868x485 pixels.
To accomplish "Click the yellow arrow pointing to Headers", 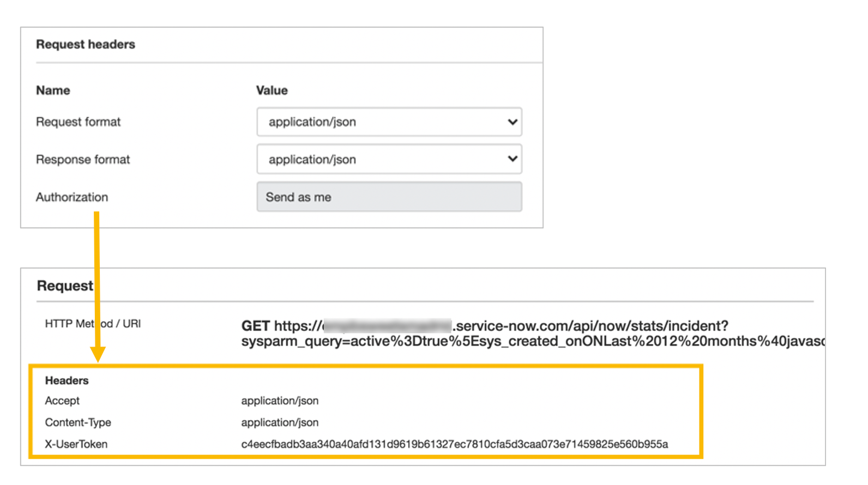I will pyautogui.click(x=98, y=283).
